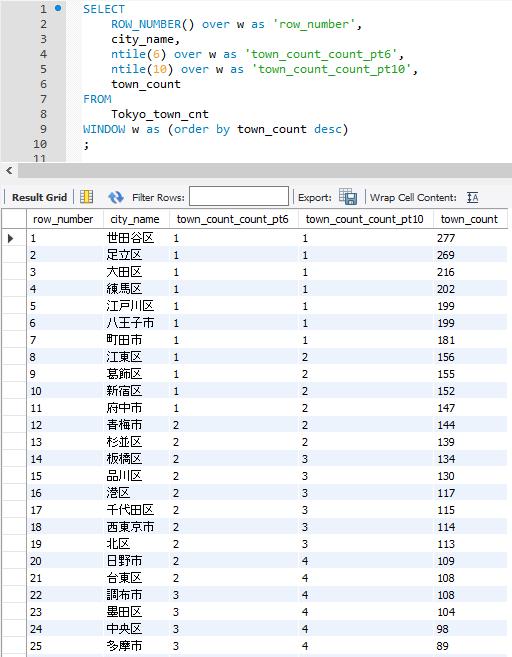Viewport: 512px width, 657px height.
Task: Click the town_count value 202
Action: (x=446, y=289)
